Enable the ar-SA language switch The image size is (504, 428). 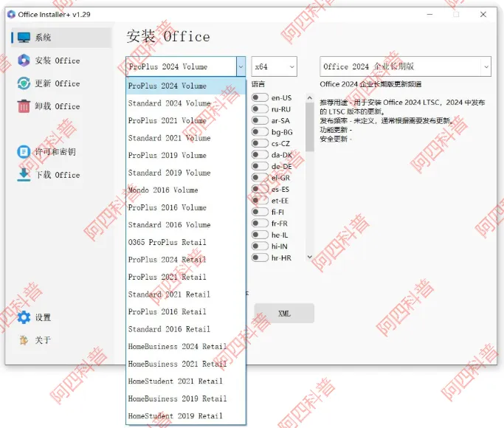pos(260,120)
